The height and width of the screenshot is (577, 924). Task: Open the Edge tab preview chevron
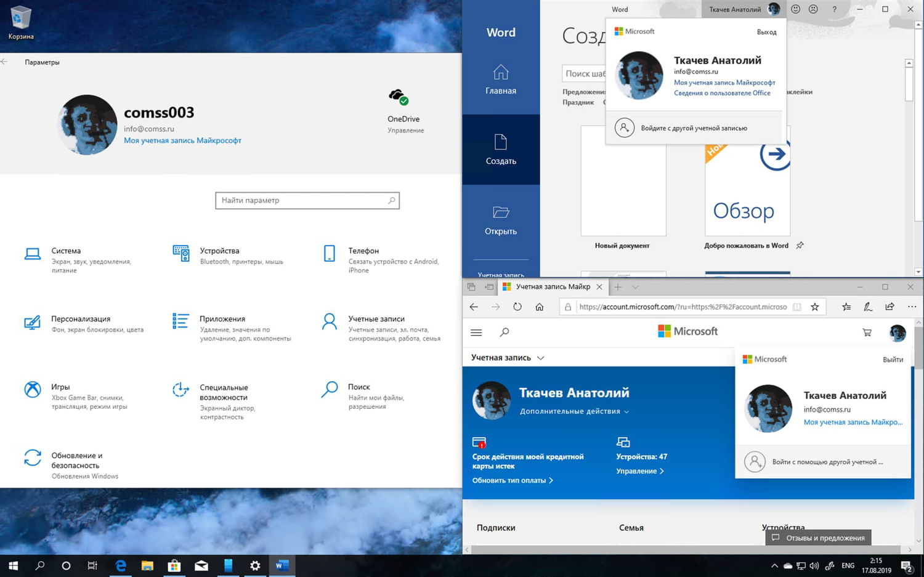click(635, 287)
